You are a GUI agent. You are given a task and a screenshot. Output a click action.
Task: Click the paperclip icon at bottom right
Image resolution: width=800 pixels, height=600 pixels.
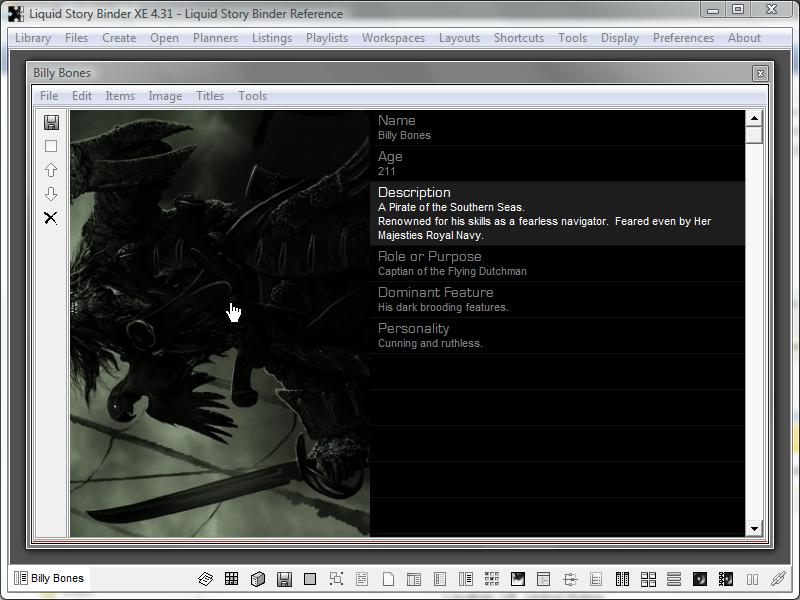coord(778,579)
